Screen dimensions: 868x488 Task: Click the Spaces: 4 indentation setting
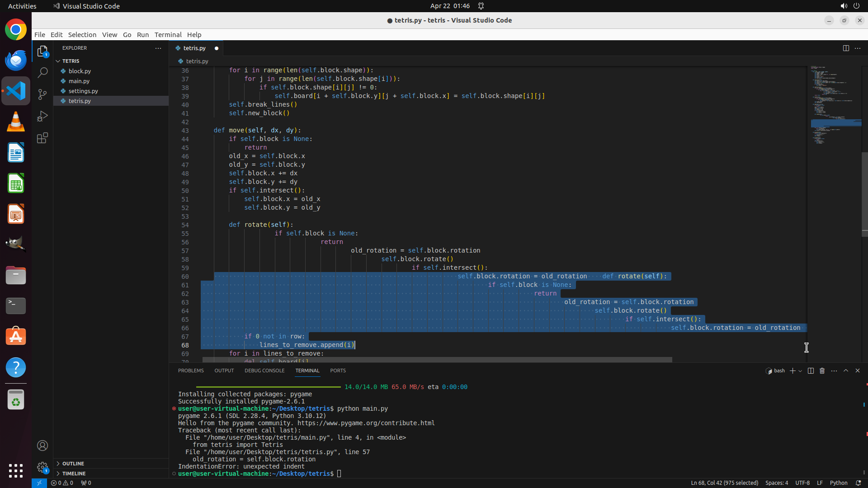(776, 483)
